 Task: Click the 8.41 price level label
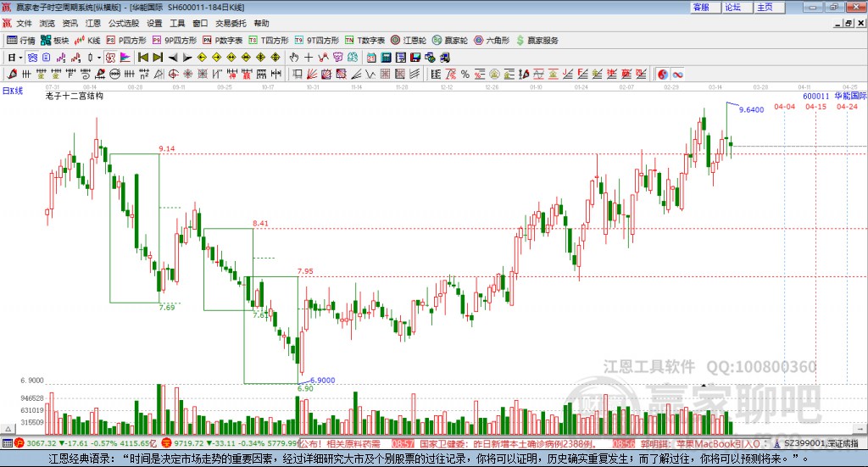click(261, 224)
